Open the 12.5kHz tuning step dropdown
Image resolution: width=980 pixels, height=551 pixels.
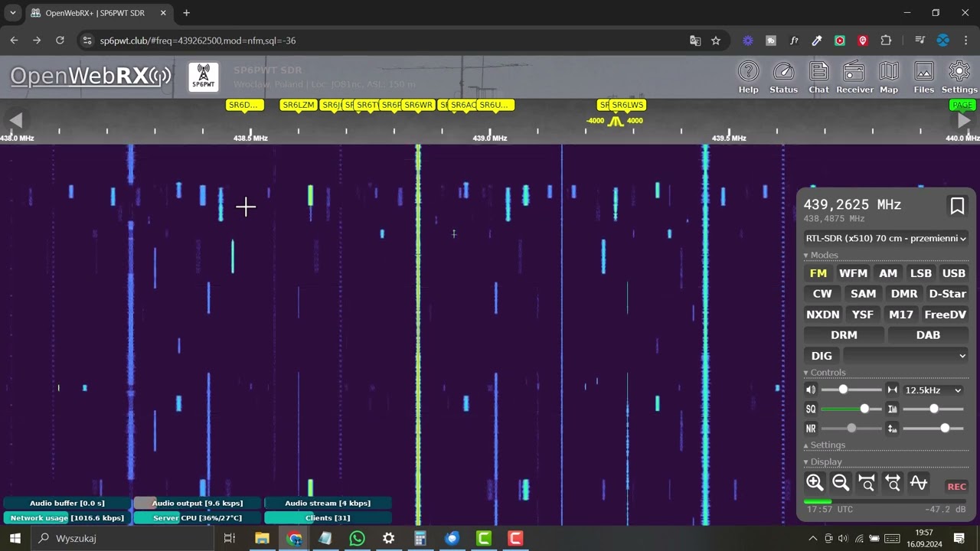[x=933, y=390]
